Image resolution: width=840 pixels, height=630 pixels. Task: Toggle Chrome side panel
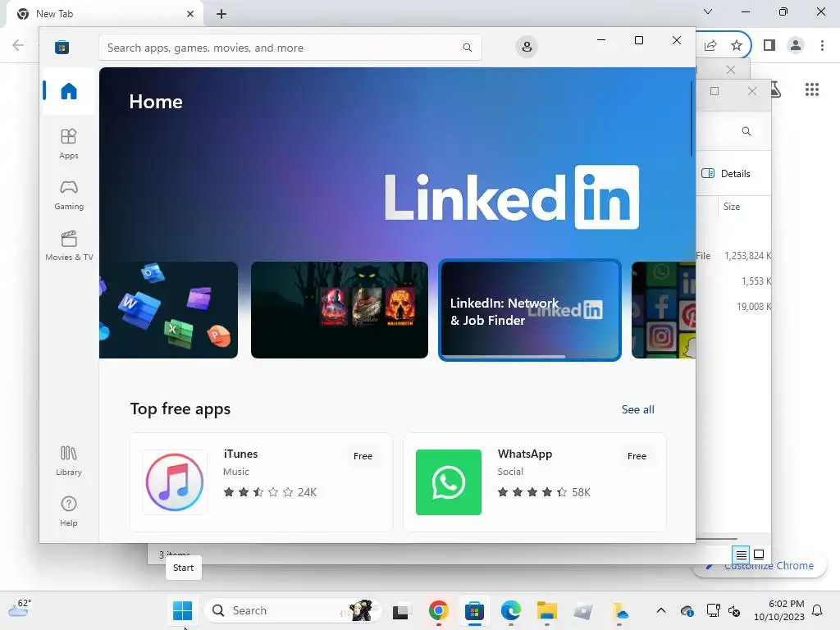(769, 46)
